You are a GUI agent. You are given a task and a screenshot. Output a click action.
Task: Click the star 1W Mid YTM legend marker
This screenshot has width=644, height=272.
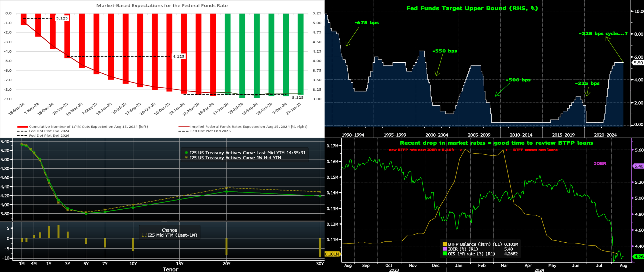pos(186,158)
